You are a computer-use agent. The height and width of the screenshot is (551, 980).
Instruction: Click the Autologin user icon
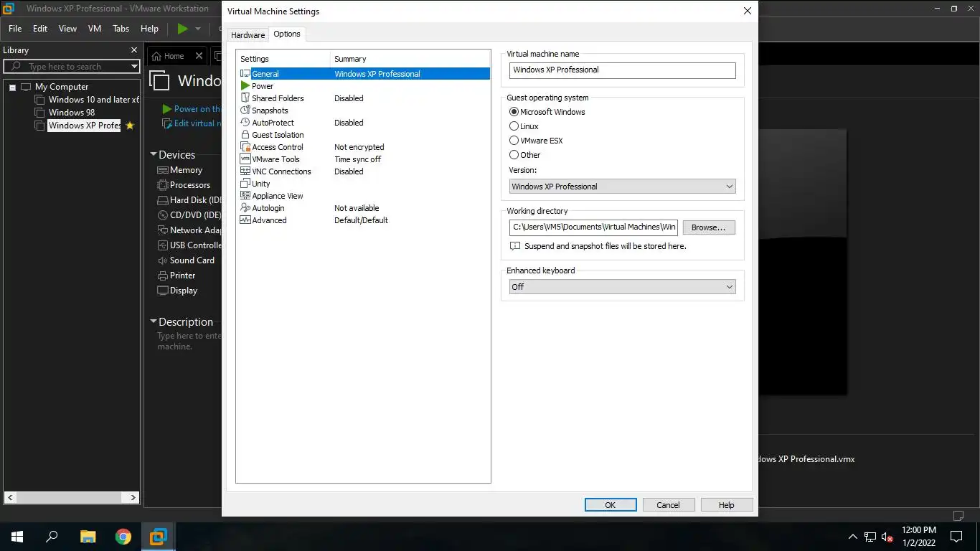pos(245,208)
